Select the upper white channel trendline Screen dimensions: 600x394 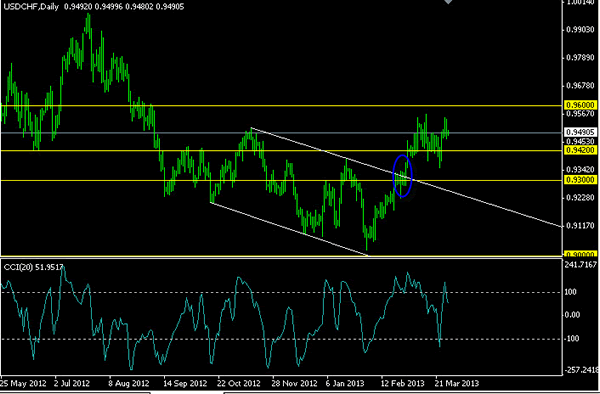(x=406, y=177)
